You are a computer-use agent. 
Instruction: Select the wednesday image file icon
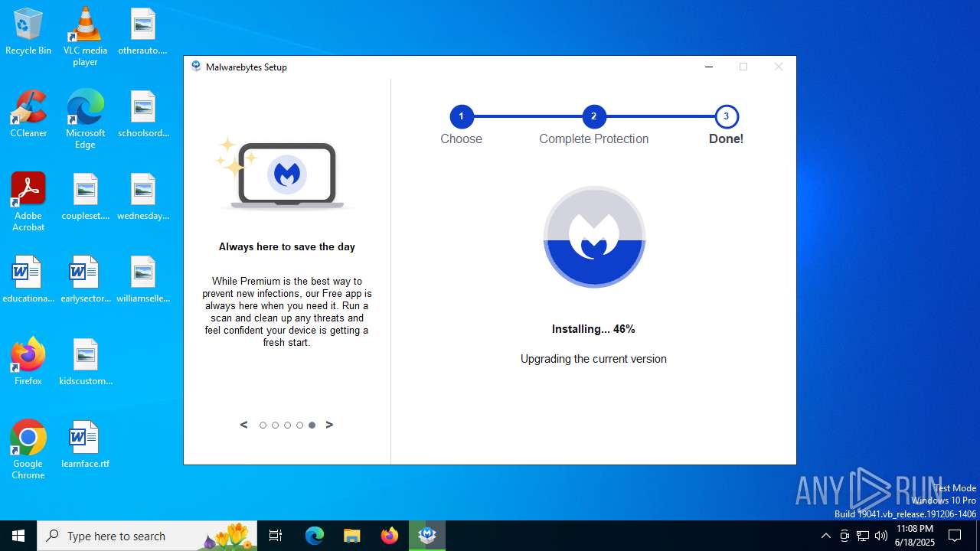point(143,197)
